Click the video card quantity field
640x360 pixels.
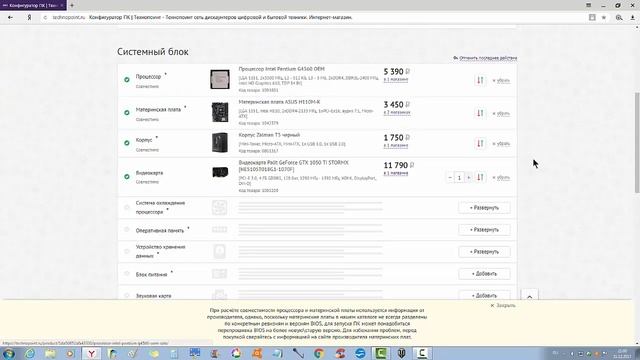pos(459,178)
